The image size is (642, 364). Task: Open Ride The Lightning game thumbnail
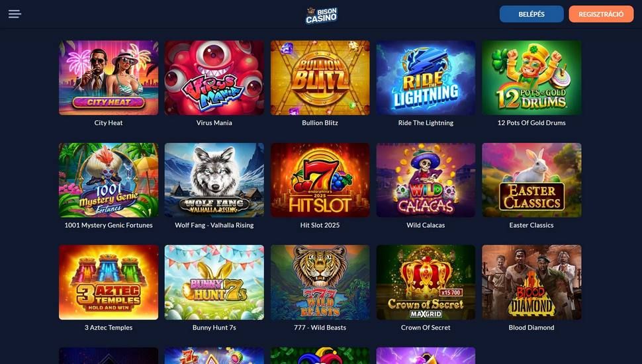(x=426, y=77)
